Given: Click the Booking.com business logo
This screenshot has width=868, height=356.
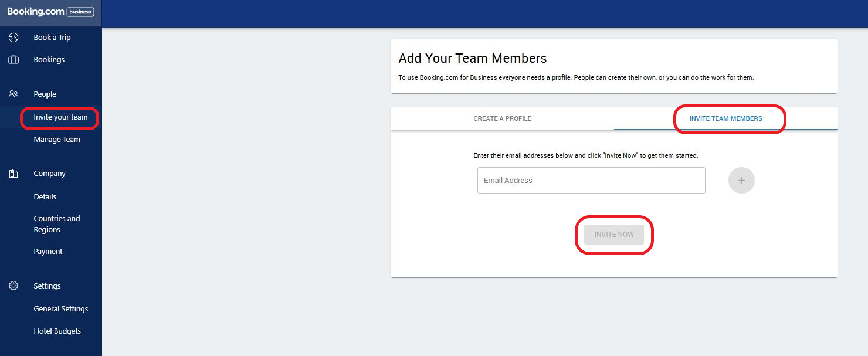Looking at the screenshot, I should [x=50, y=12].
